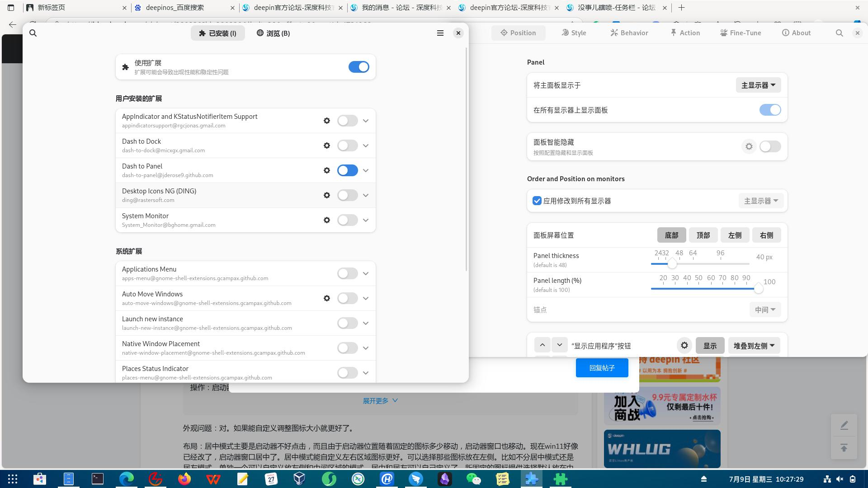Open the hamburger menu in Extensions window
The height and width of the screenshot is (488, 868).
click(440, 33)
